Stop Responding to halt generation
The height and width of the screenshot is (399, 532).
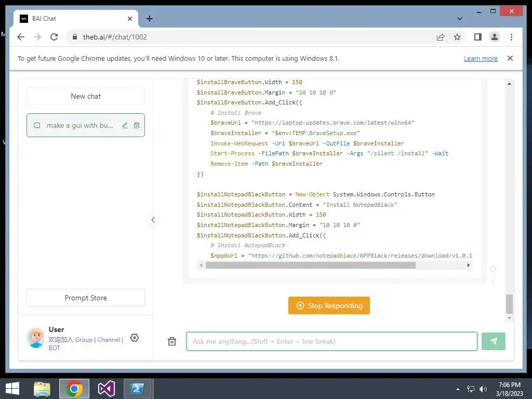pyautogui.click(x=329, y=305)
